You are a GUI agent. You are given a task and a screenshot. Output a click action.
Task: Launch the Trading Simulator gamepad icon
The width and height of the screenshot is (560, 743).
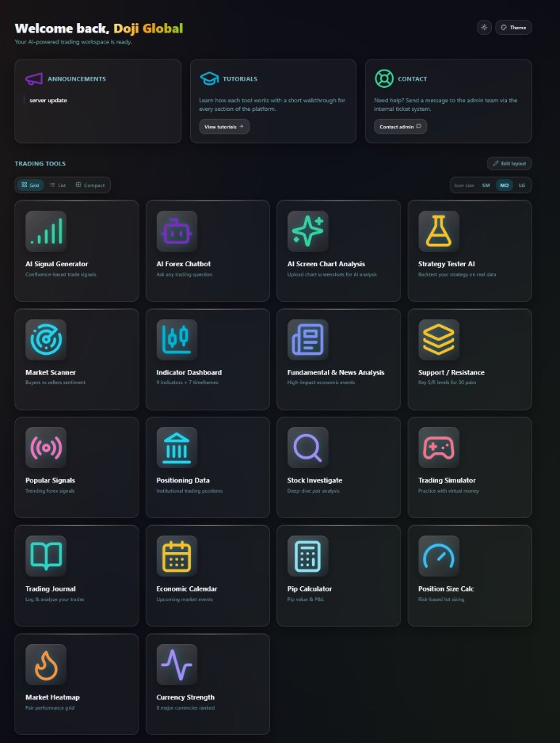coord(439,448)
